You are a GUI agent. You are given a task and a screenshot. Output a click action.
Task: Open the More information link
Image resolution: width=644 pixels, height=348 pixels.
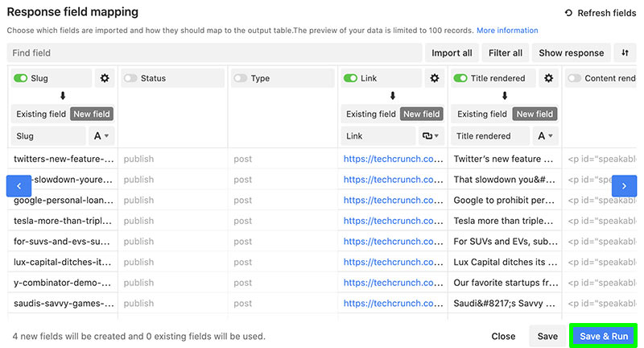pos(507,31)
